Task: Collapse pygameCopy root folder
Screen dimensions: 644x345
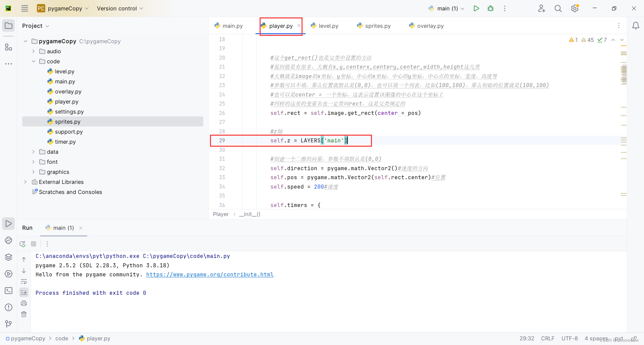Action: pos(25,41)
